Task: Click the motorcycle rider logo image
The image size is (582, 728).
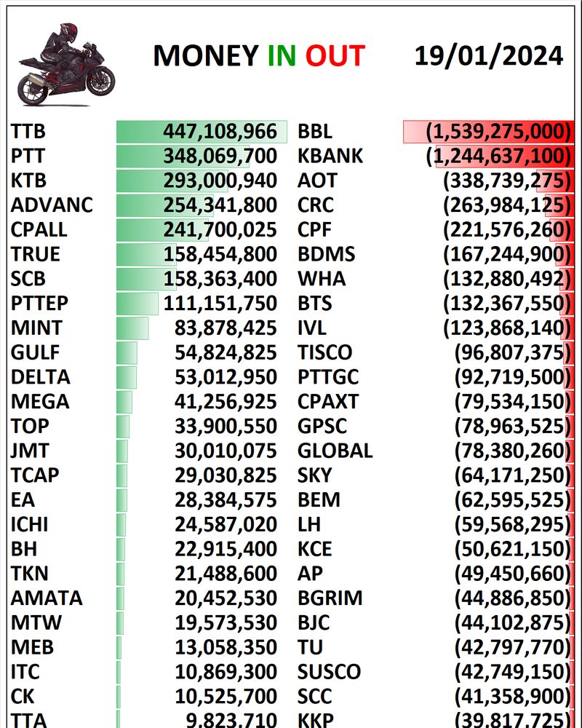Action: [66, 64]
